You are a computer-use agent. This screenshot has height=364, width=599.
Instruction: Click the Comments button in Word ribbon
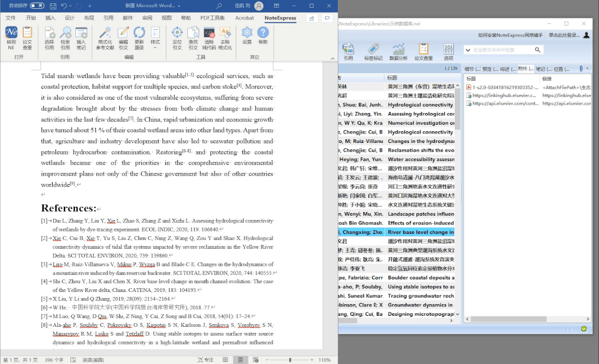click(x=327, y=18)
